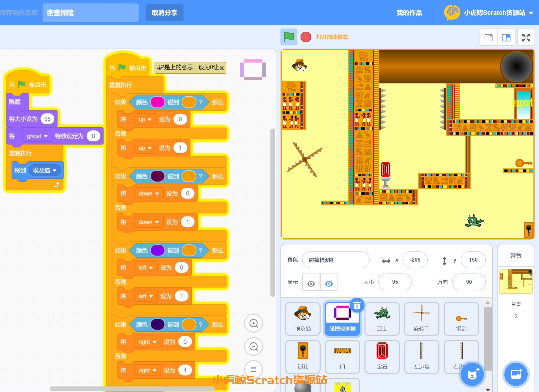Open the add backdrop button
539x392 pixels.
click(516, 374)
